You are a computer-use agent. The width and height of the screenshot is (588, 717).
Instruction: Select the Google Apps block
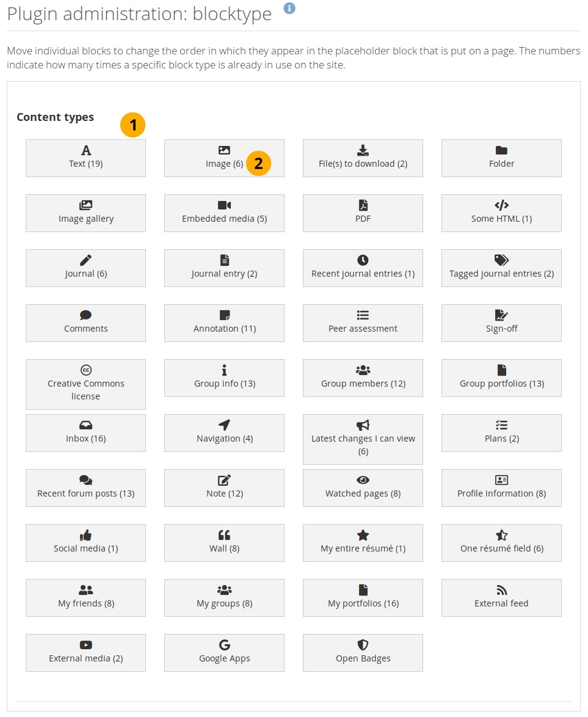[x=224, y=653]
